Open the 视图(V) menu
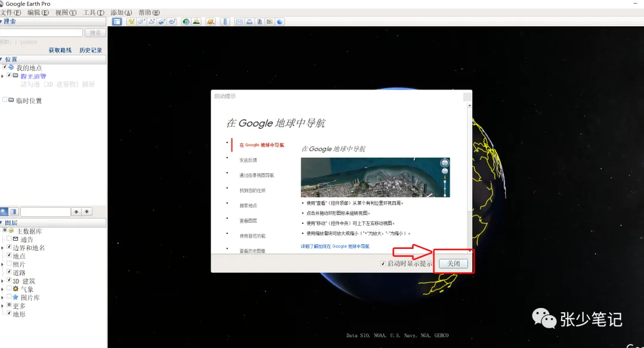Image resolution: width=644 pixels, height=348 pixels. 66,13
